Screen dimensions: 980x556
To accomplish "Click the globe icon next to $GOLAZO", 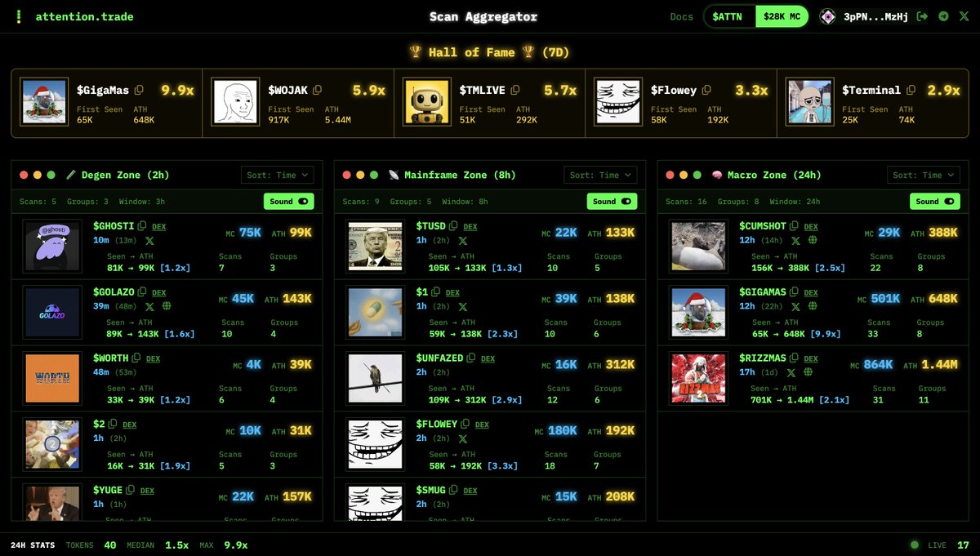I will click(x=167, y=307).
